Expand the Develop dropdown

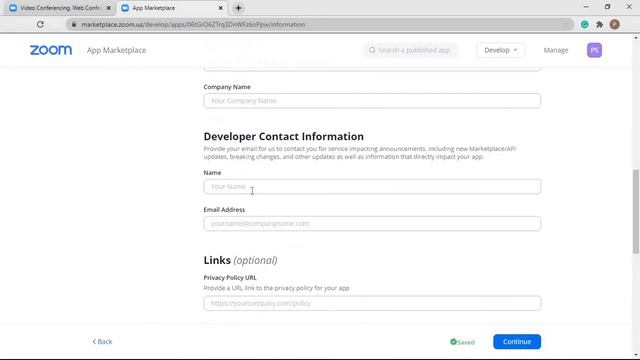click(500, 50)
